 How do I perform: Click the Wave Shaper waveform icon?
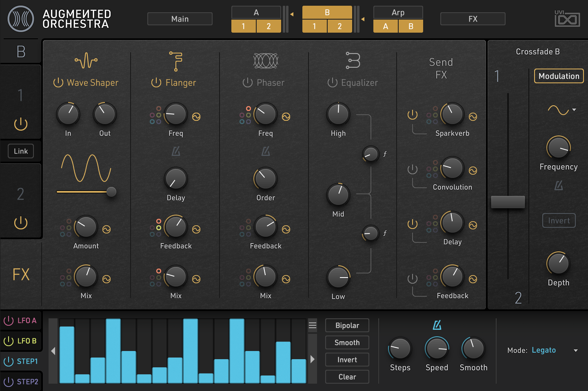(x=86, y=61)
